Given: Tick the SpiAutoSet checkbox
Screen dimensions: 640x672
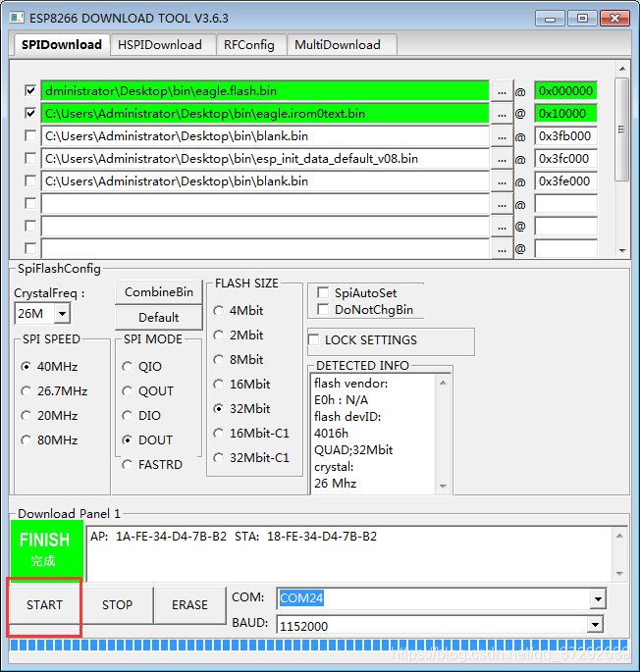Looking at the screenshot, I should coord(323,292).
